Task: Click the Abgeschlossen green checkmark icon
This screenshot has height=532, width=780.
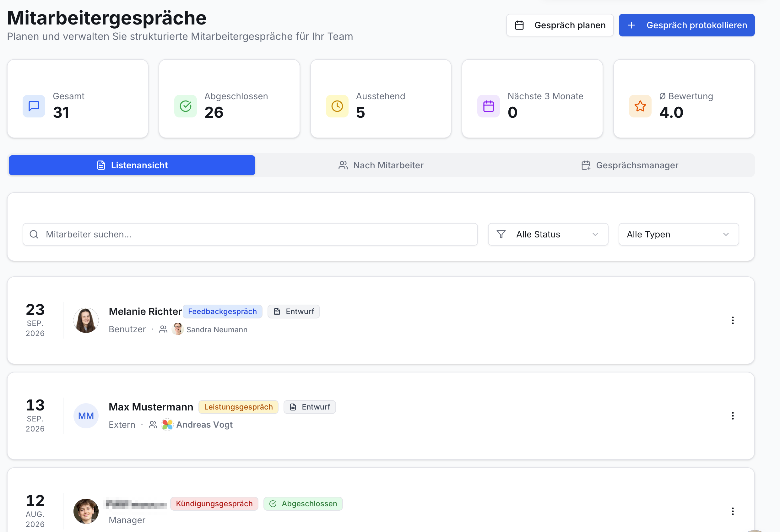Action: click(x=186, y=106)
